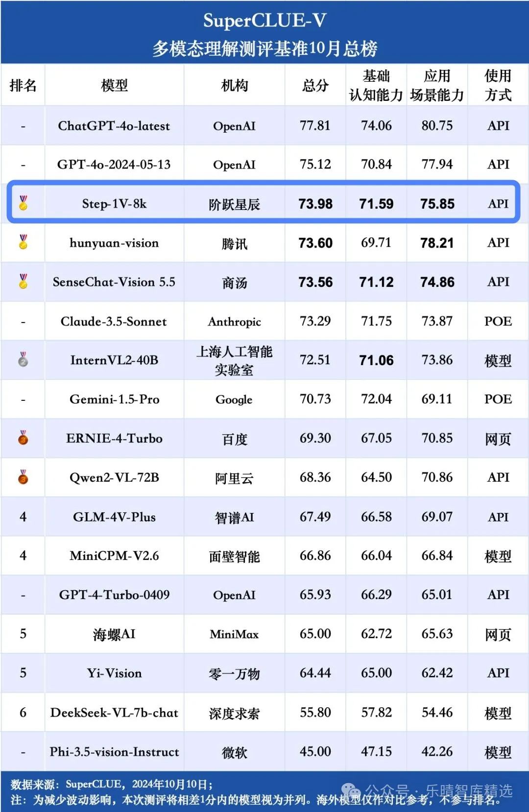Click the 海螺AI model name
The height and width of the screenshot is (812, 529).
pos(114,634)
